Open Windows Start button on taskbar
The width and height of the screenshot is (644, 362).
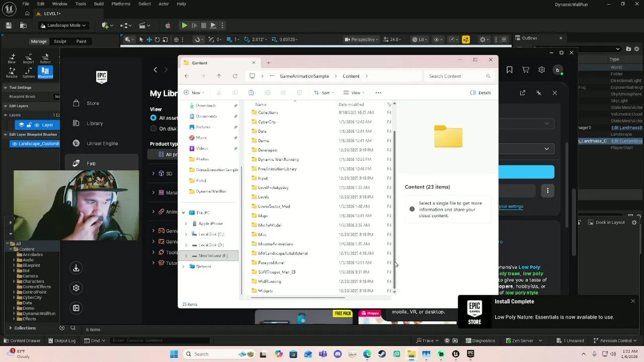[174, 354]
